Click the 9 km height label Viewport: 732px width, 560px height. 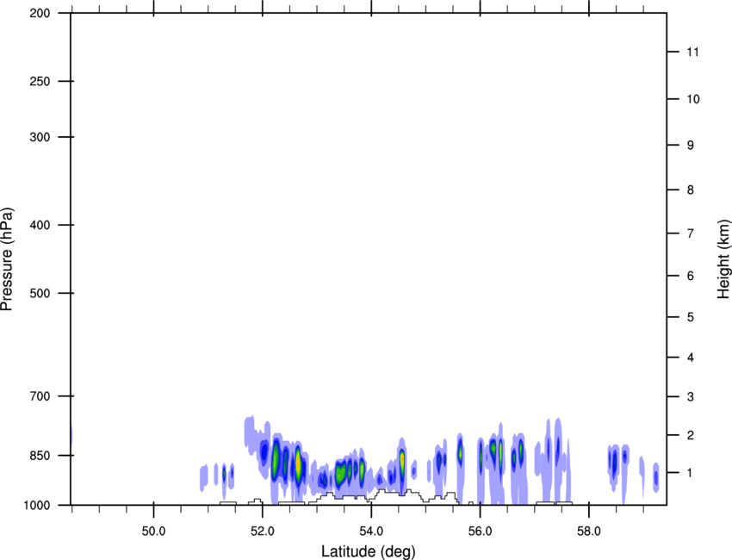pyautogui.click(x=691, y=146)
